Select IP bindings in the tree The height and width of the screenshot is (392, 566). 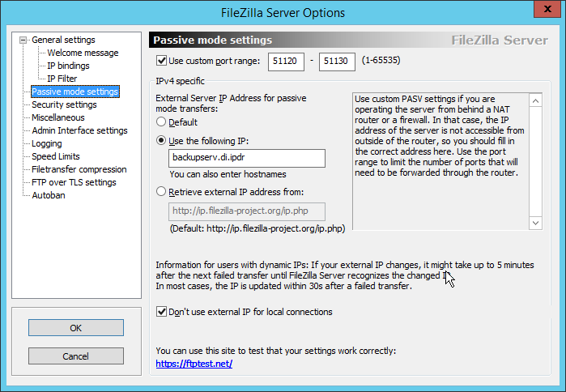(68, 66)
